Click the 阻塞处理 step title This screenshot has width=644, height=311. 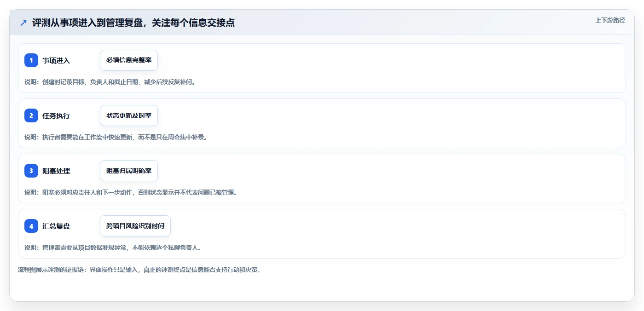pyautogui.click(x=56, y=171)
